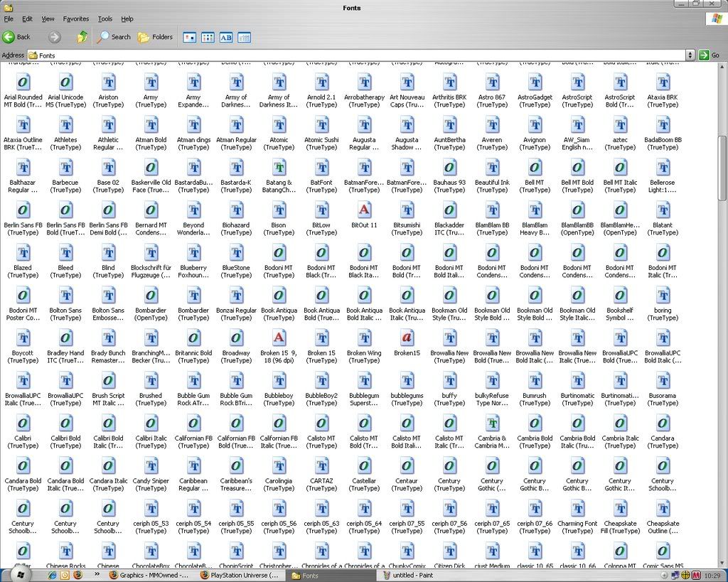Open the View menu
728x582 pixels.
tap(48, 19)
